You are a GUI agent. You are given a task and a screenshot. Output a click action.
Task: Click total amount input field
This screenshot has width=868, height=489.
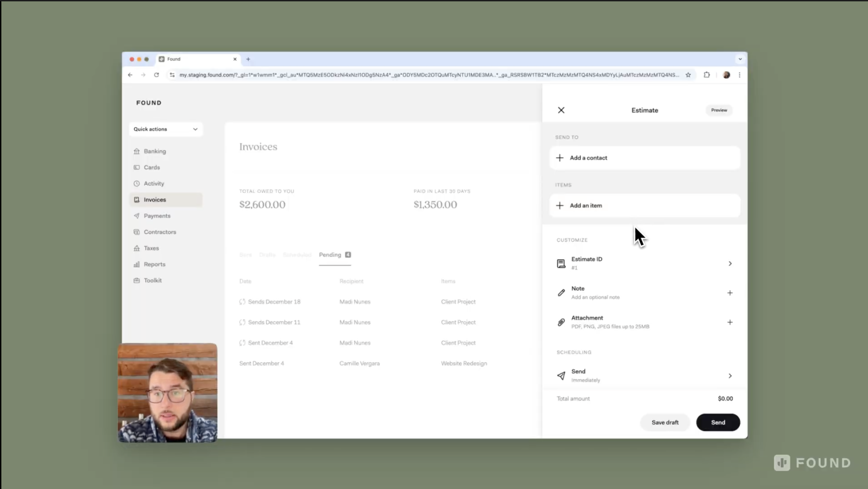pyautogui.click(x=725, y=398)
